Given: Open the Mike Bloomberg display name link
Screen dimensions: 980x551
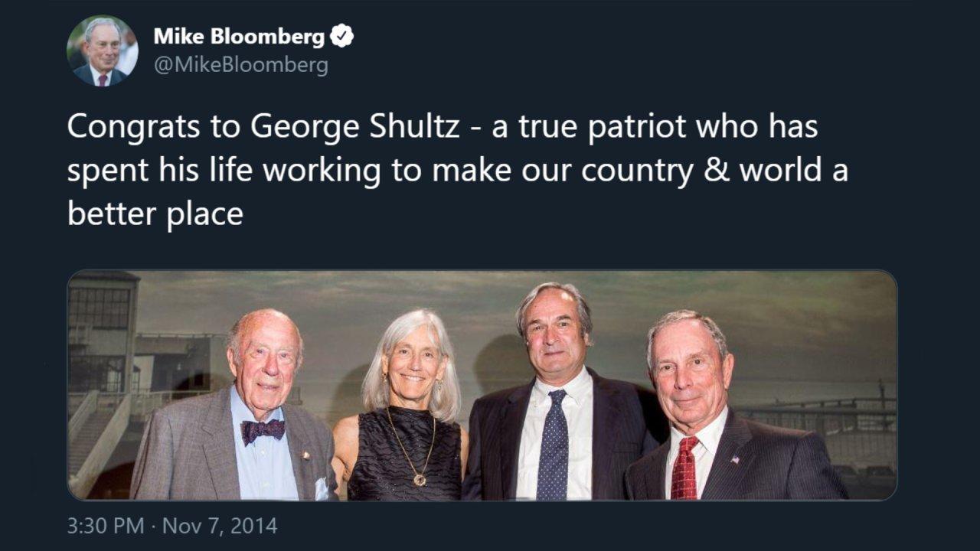Looking at the screenshot, I should tap(239, 36).
